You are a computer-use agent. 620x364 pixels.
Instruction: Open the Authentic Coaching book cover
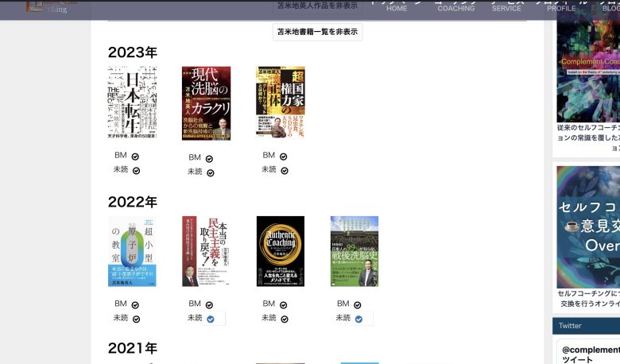(280, 251)
